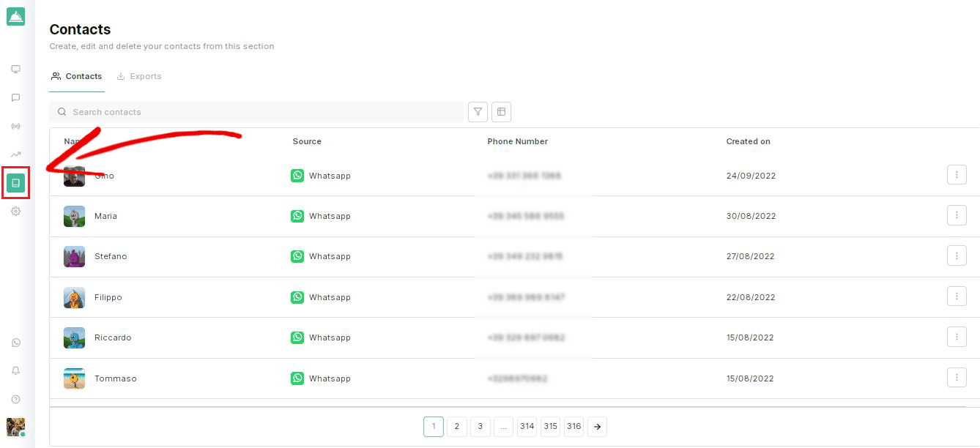Viewport: 980px width, 448px height.
Task: Open the settings gear in sidebar
Action: (x=15, y=212)
